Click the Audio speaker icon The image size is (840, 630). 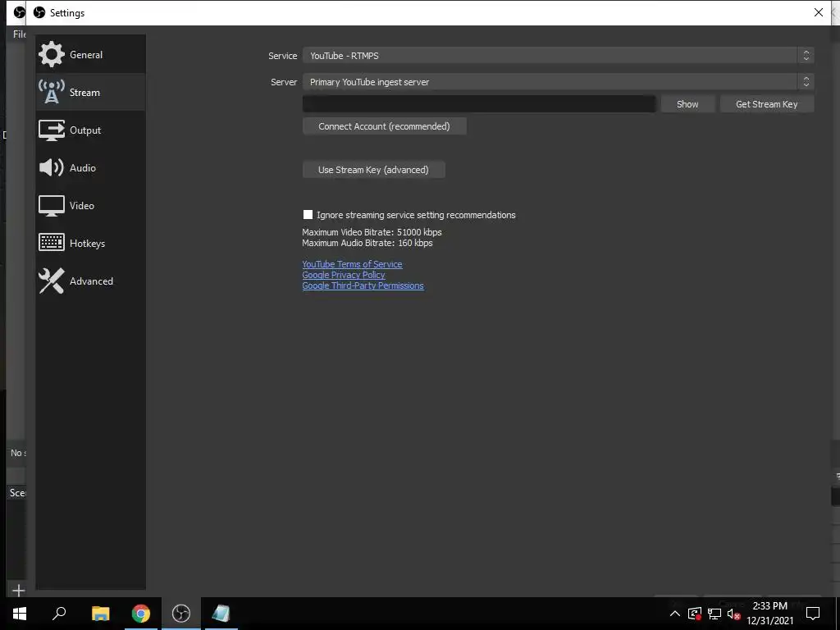pyautogui.click(x=52, y=167)
